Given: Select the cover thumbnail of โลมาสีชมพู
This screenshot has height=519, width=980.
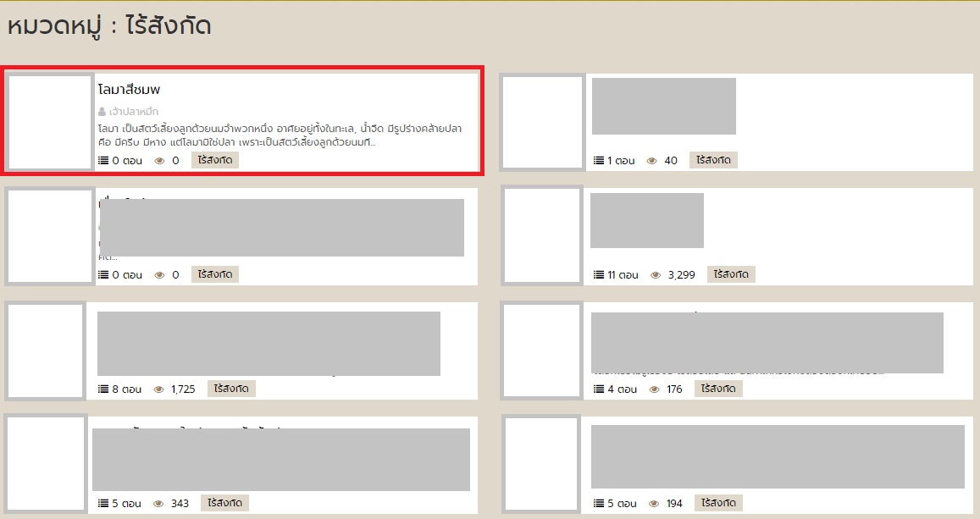Looking at the screenshot, I should click(50, 122).
